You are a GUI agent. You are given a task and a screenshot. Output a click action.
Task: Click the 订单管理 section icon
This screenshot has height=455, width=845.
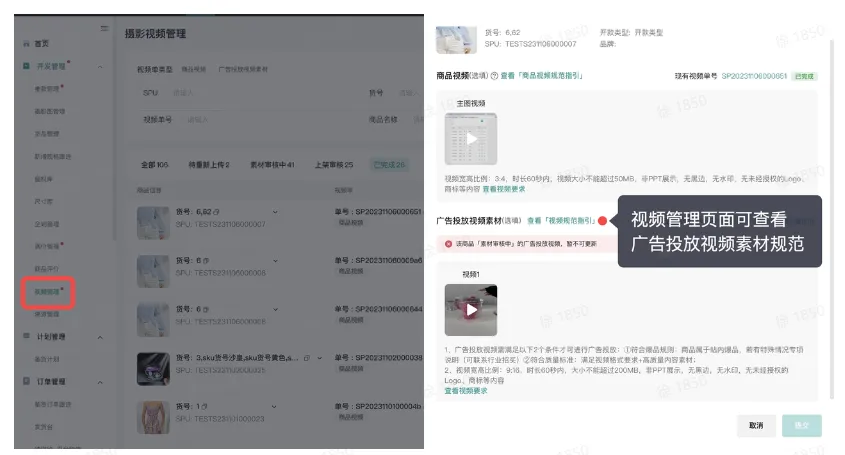coord(26,381)
